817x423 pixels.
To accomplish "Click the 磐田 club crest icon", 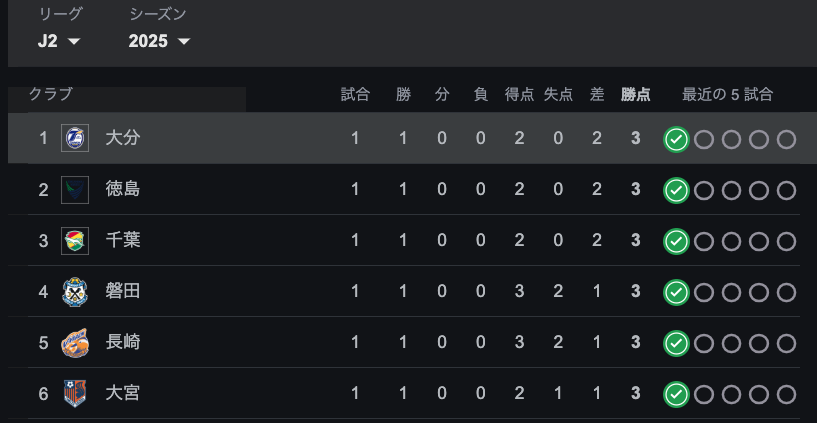I will click(75, 292).
